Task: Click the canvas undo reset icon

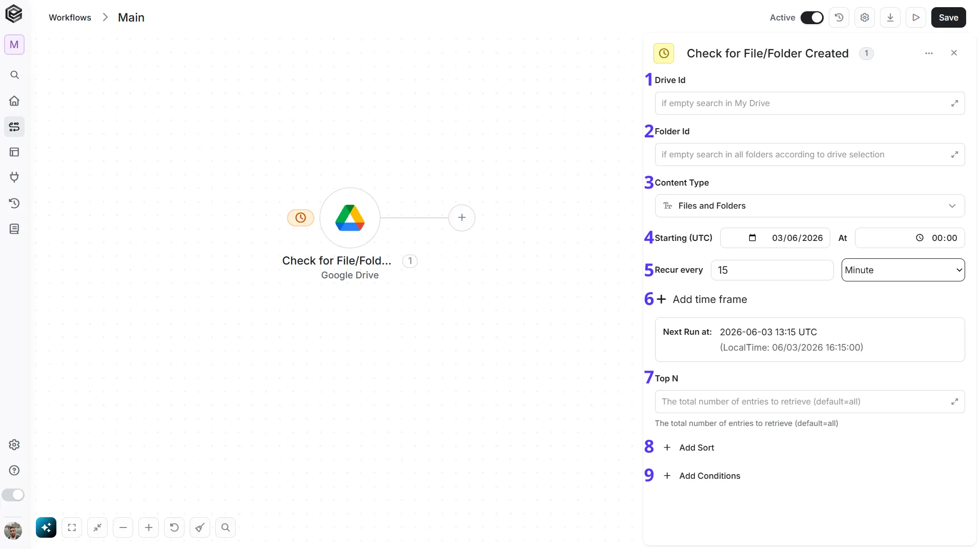Action: (x=174, y=527)
